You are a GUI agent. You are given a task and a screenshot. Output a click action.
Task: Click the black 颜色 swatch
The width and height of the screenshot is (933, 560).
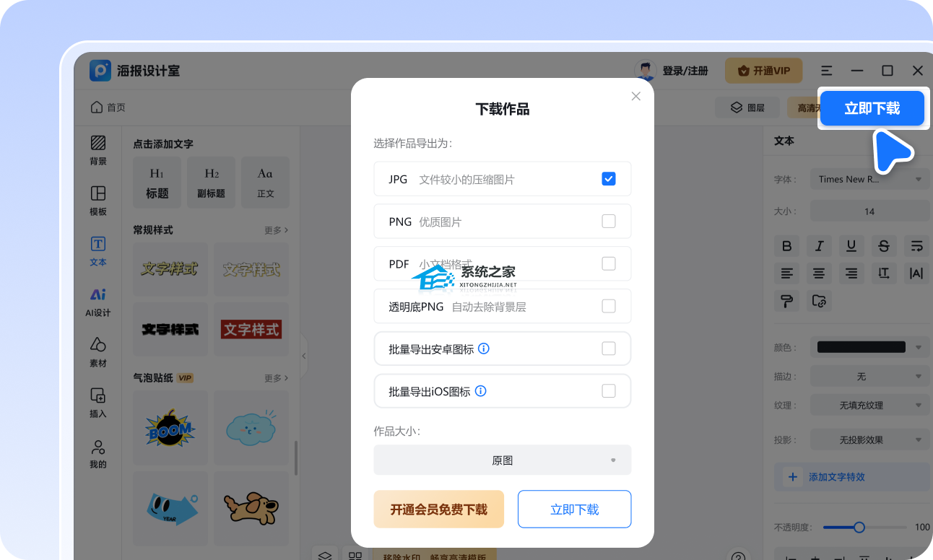(x=862, y=347)
